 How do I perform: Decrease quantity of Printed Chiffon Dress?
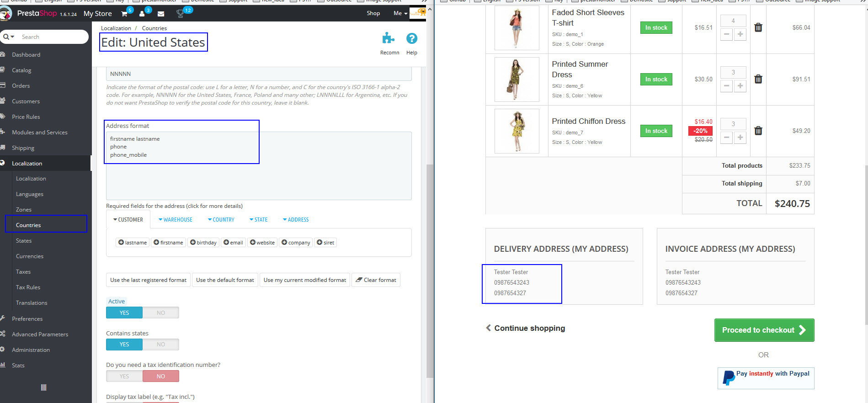click(726, 138)
